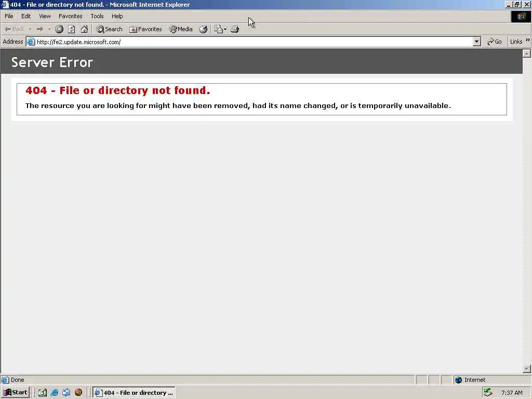This screenshot has width=532, height=399.
Task: Click the IE icon in title bar
Action: click(5, 4)
